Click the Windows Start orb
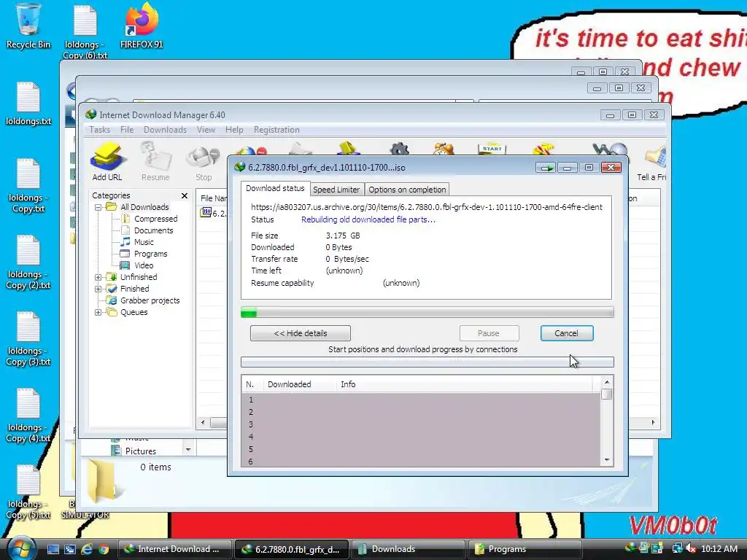Image resolution: width=747 pixels, height=560 pixels. tap(21, 548)
